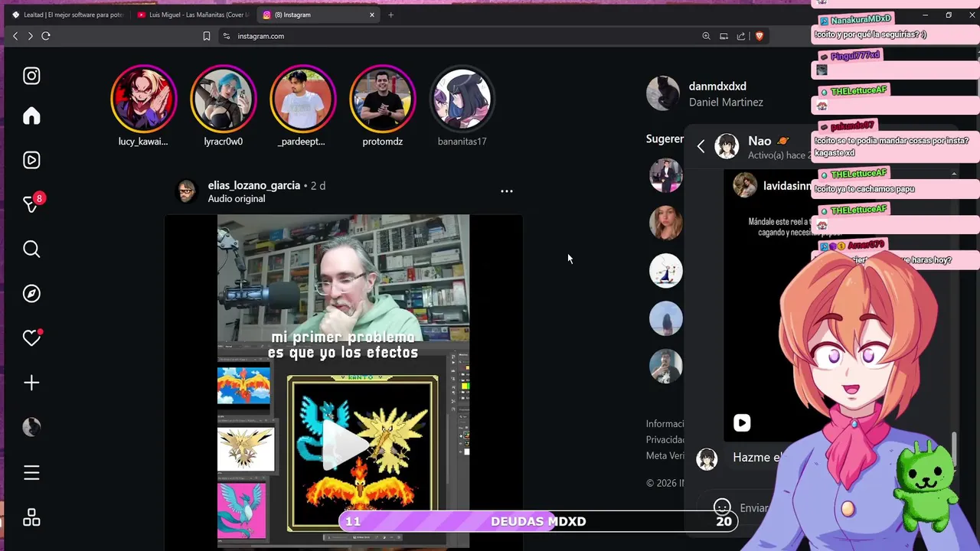Click the Instagram logo in the sidebar
Screen dimensions: 980x551
click(x=31, y=76)
